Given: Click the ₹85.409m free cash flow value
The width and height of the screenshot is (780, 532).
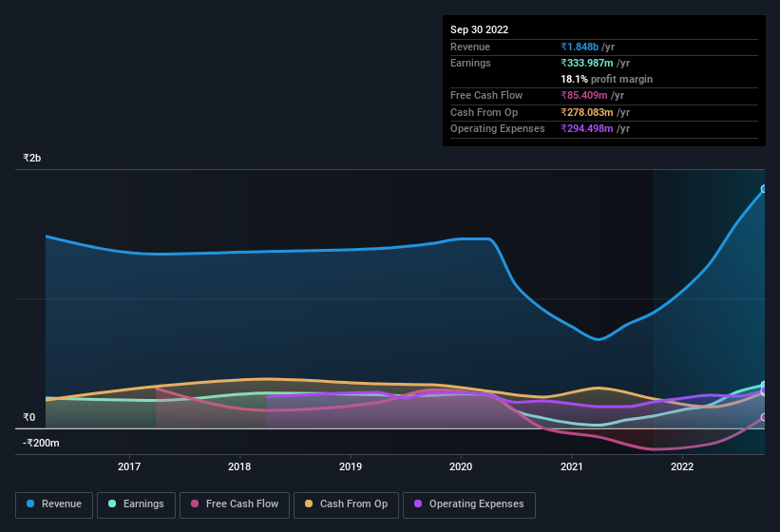Looking at the screenshot, I should pos(584,95).
